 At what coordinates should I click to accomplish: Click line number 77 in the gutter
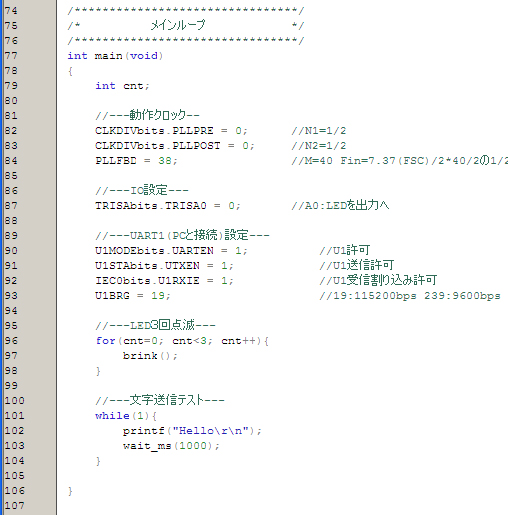pos(11,56)
